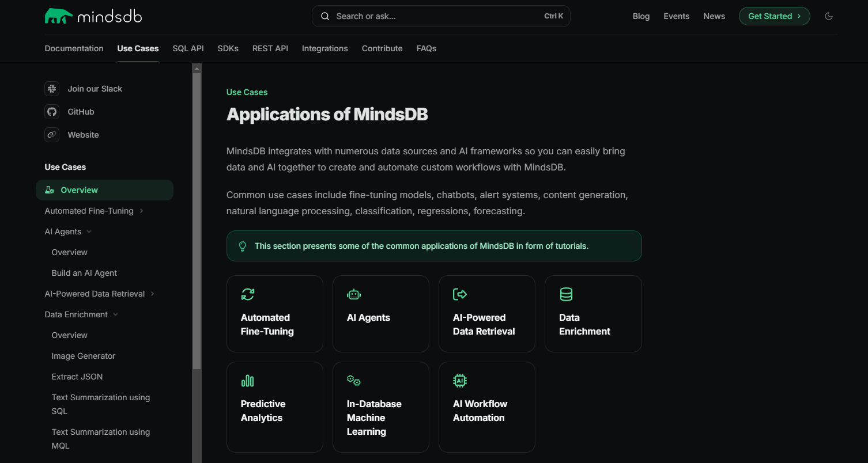Open the SQL API tab
Image resolution: width=868 pixels, height=463 pixels.
[x=188, y=48]
